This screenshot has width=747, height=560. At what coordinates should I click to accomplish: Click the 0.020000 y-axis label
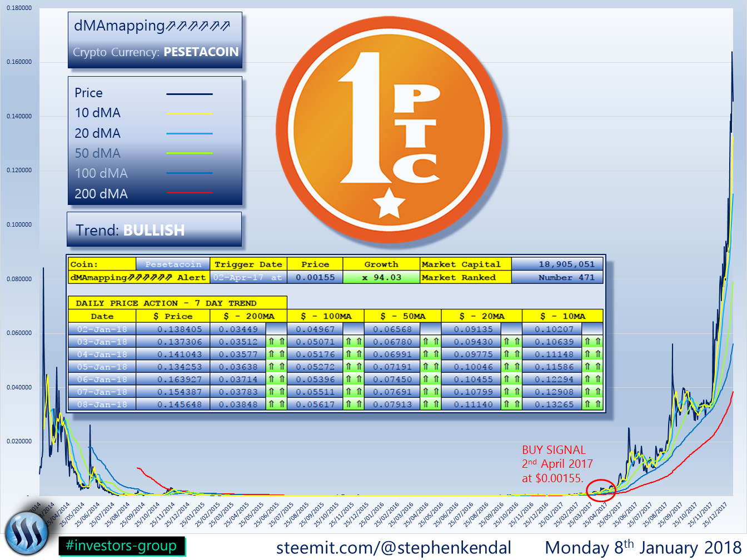click(x=19, y=442)
